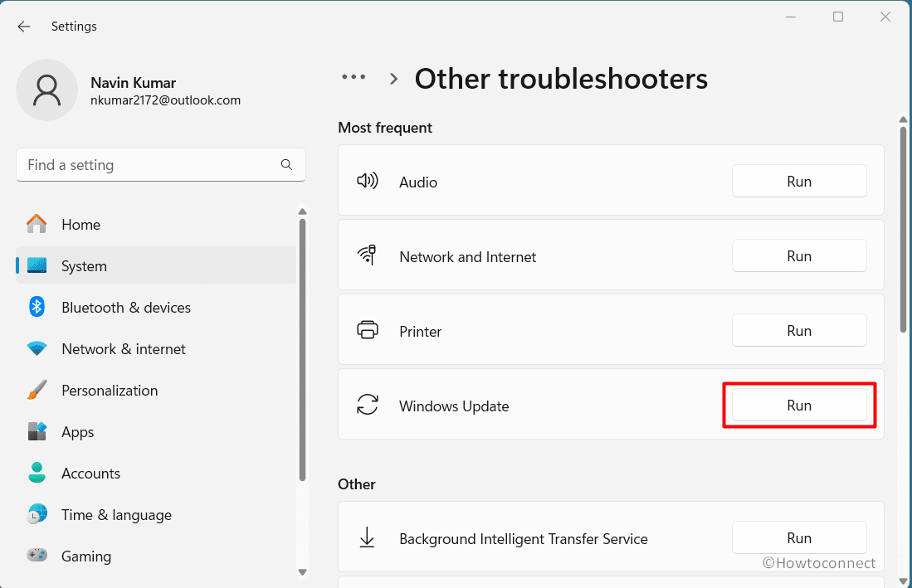
Task: Click the main pane scrollbar thumb
Action: point(903,230)
